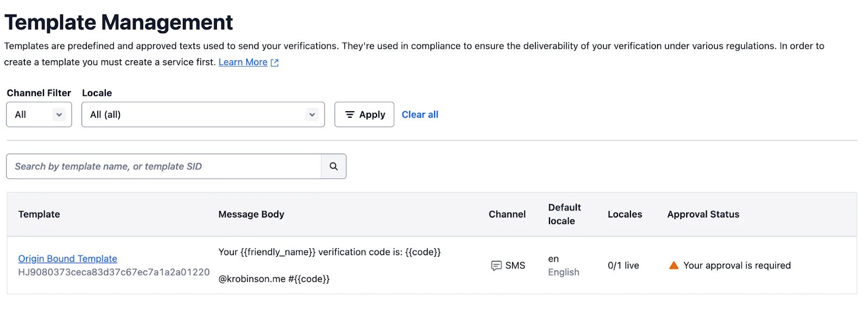Click the Locales column header

(x=624, y=214)
